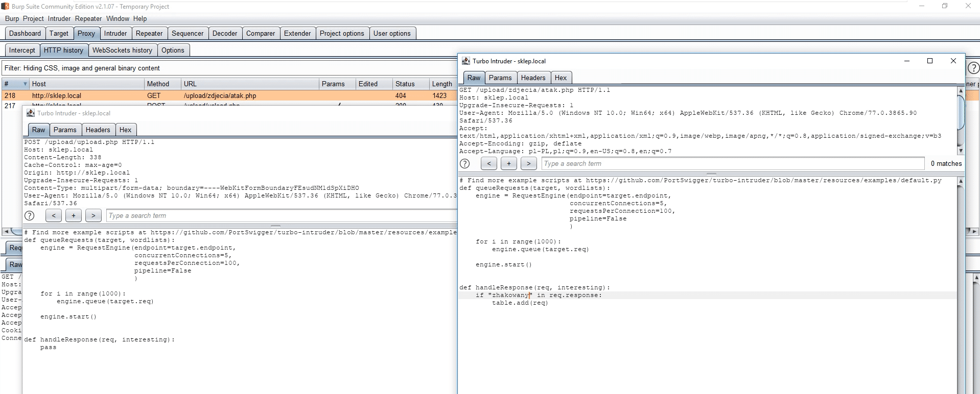Open the Repeater menu

click(88, 18)
